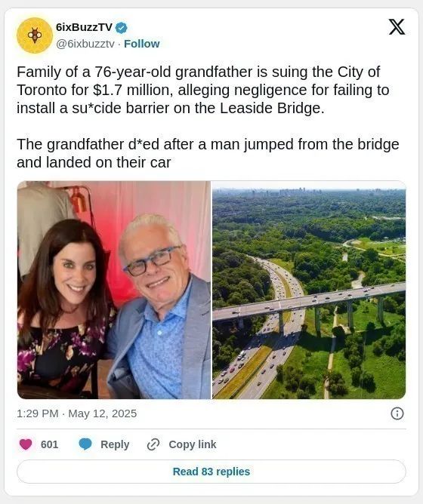Screen dimensions: 423x504
Task: Click the blue reply speech bubble icon
Action: coord(85,444)
